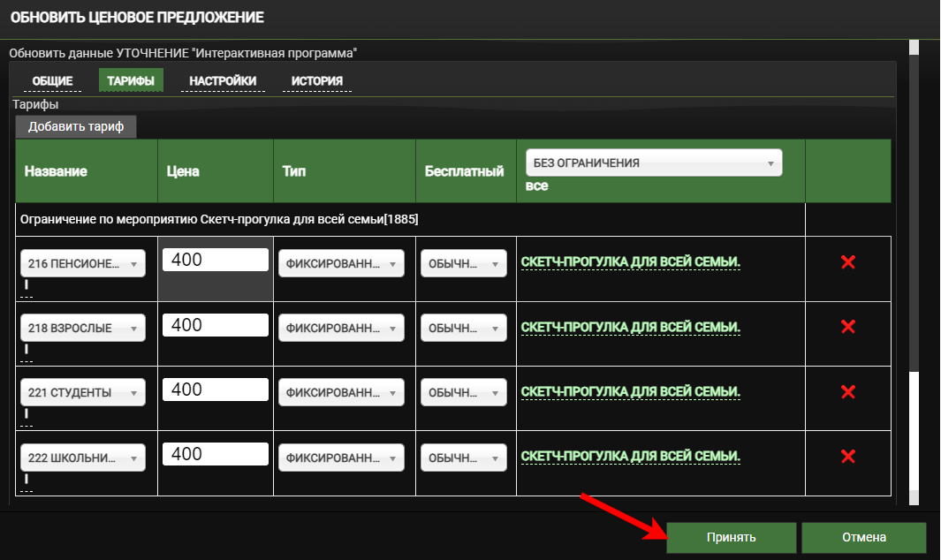Delete the 216 Пенсионеры tariff row

tap(847, 262)
